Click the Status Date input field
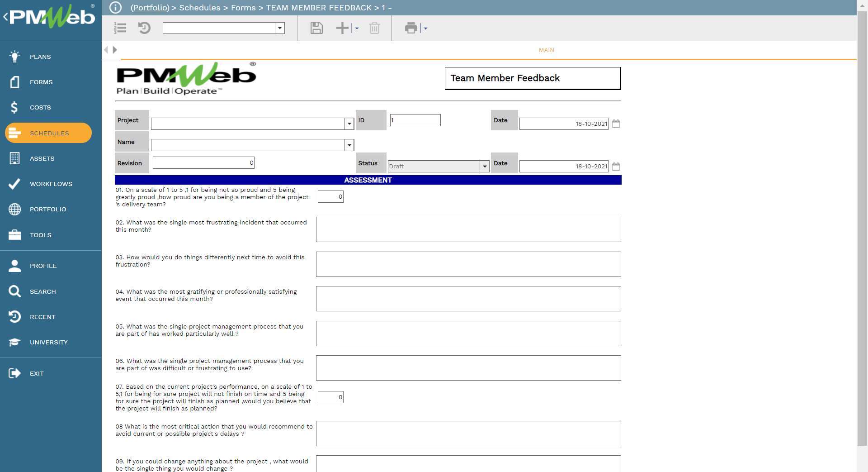Viewport: 868px width, 472px height. click(564, 167)
